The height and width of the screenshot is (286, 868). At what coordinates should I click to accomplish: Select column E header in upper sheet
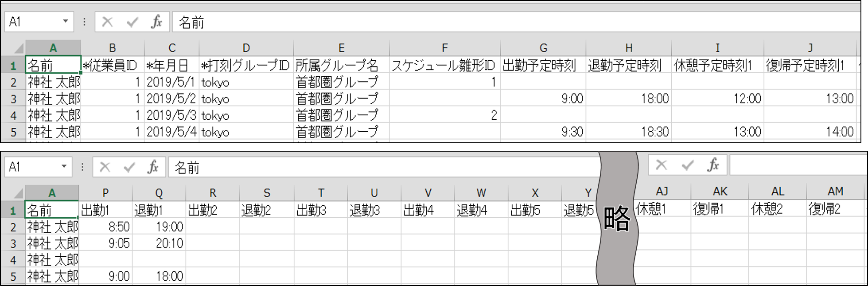[342, 48]
